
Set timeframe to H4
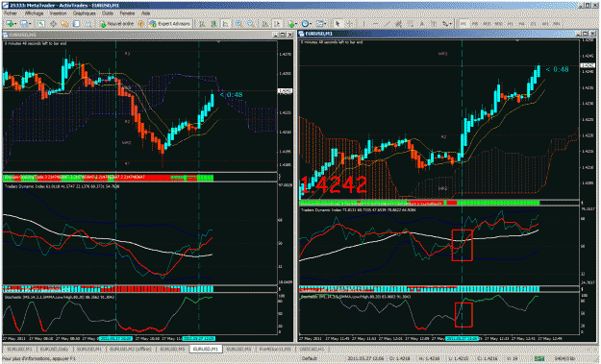[521, 24]
